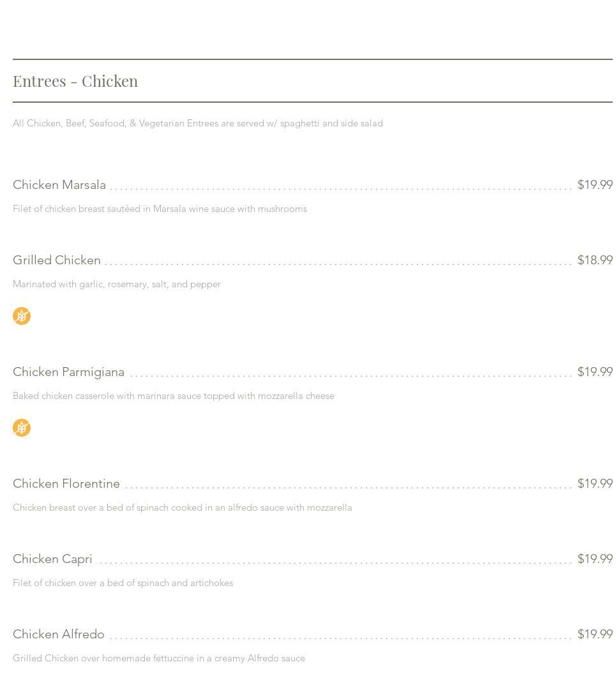
Task: Click the marinated with garlic, rosemary description
Action: pos(117,284)
